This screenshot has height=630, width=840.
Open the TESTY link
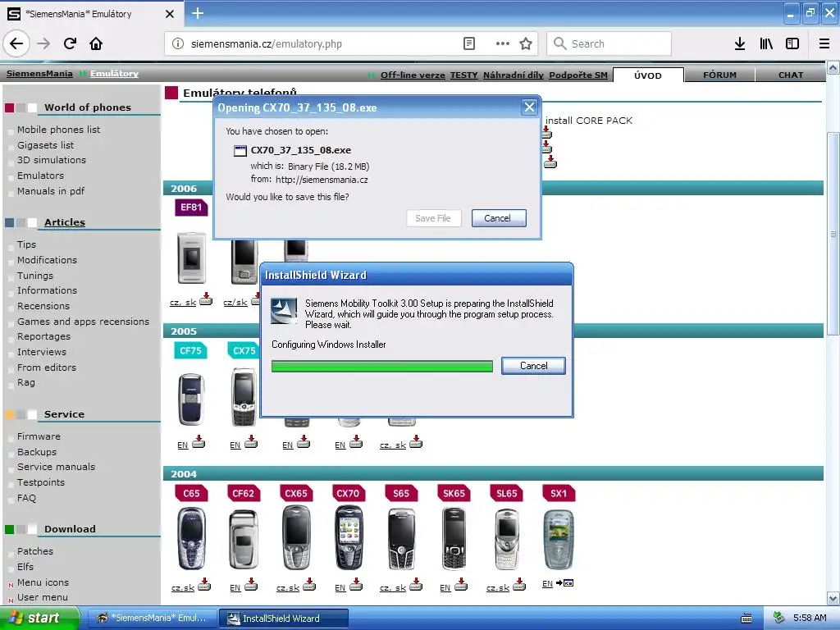point(464,75)
